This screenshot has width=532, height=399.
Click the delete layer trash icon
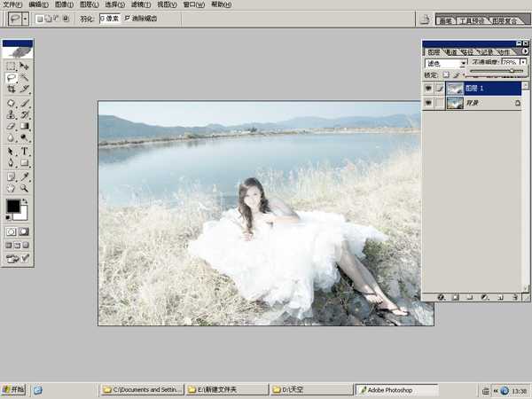point(514,298)
